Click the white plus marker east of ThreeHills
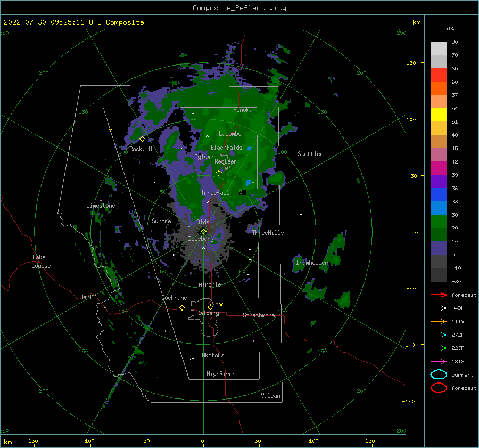Viewport: 479px width, 448px height. tap(301, 214)
